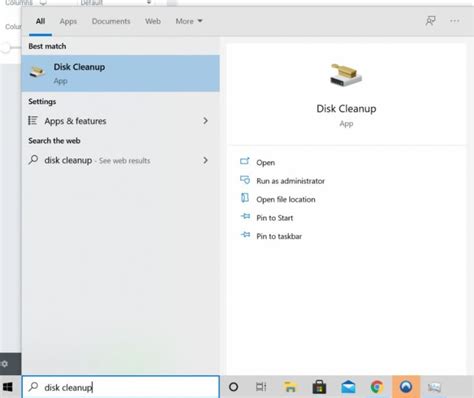Open Apps & features settings result

[120, 121]
